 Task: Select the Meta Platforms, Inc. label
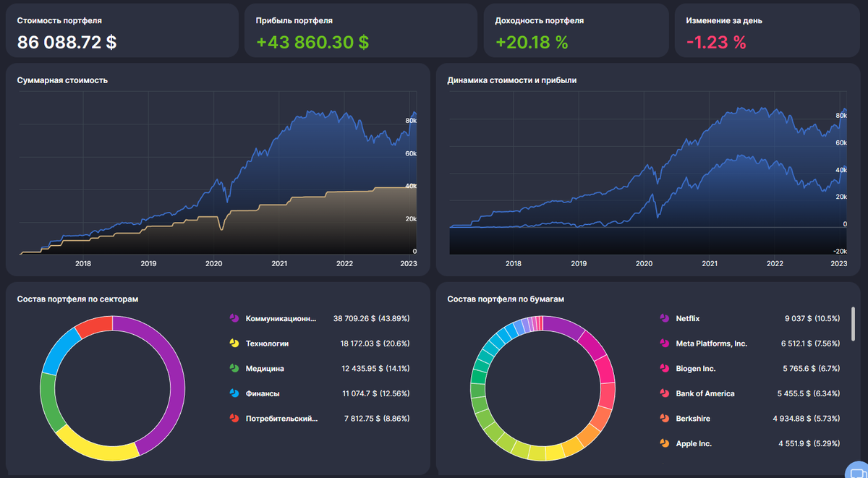coord(711,343)
